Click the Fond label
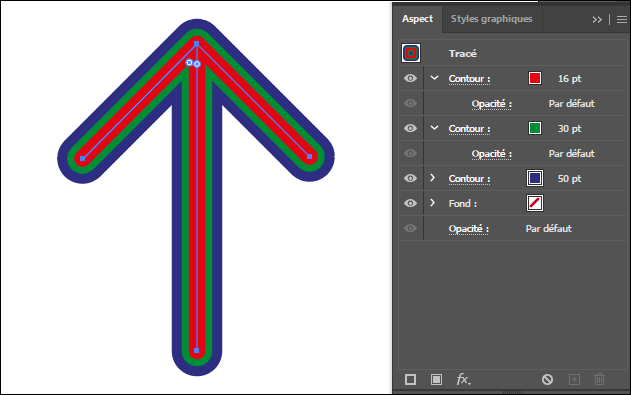 click(x=463, y=204)
